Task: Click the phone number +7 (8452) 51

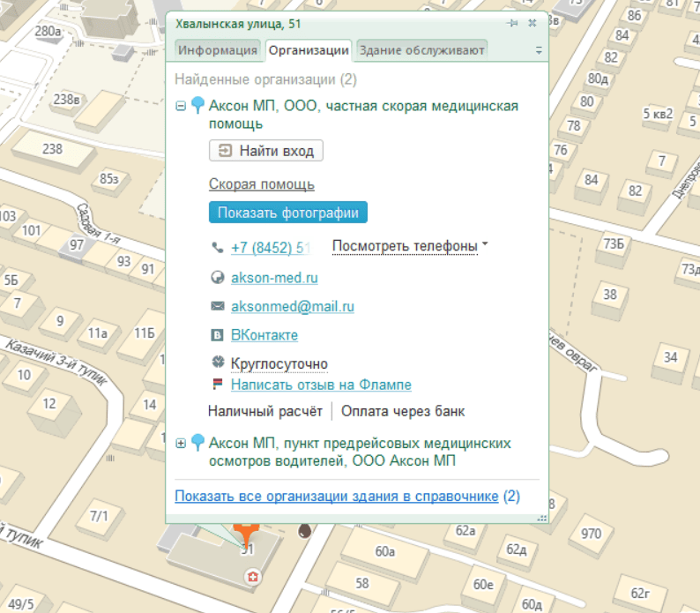Action: click(271, 247)
